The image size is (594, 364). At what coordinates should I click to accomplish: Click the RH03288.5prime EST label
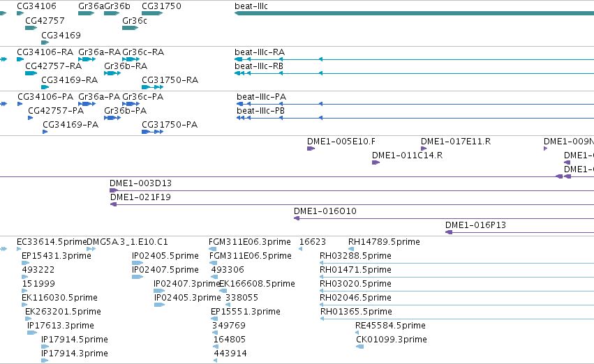pyautogui.click(x=355, y=256)
